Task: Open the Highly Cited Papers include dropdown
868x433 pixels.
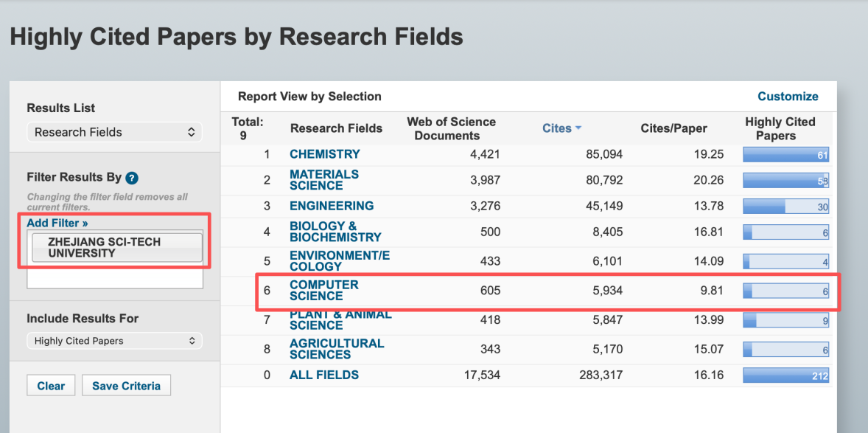Action: (114, 341)
